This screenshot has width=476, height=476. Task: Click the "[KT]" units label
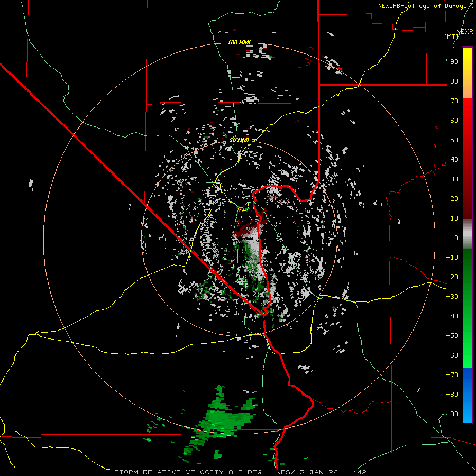452,36
